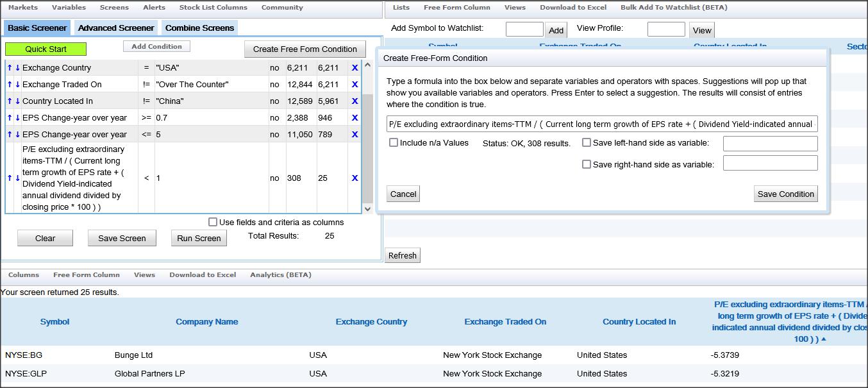The width and height of the screenshot is (868, 388).
Task: Open the Free Form Column menu below
Action: [x=86, y=274]
